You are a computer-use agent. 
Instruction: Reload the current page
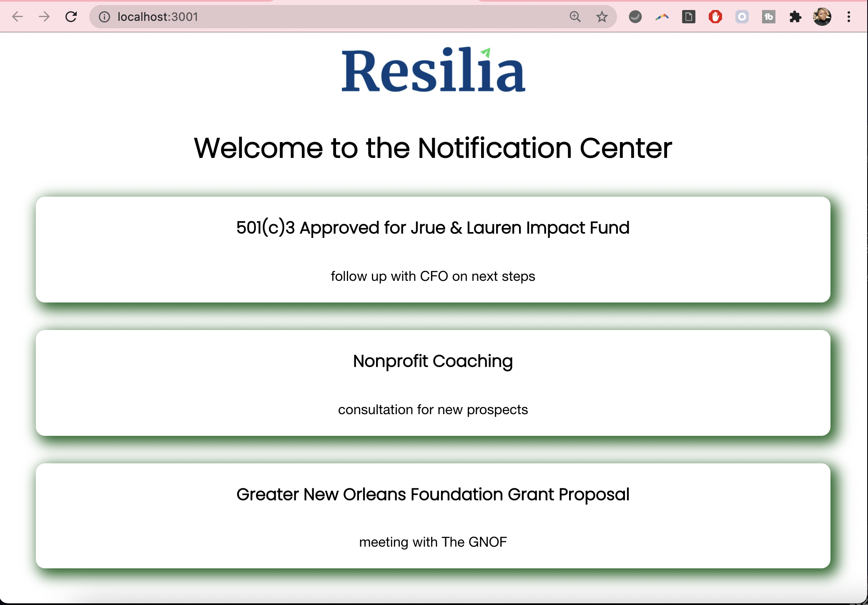[x=71, y=17]
